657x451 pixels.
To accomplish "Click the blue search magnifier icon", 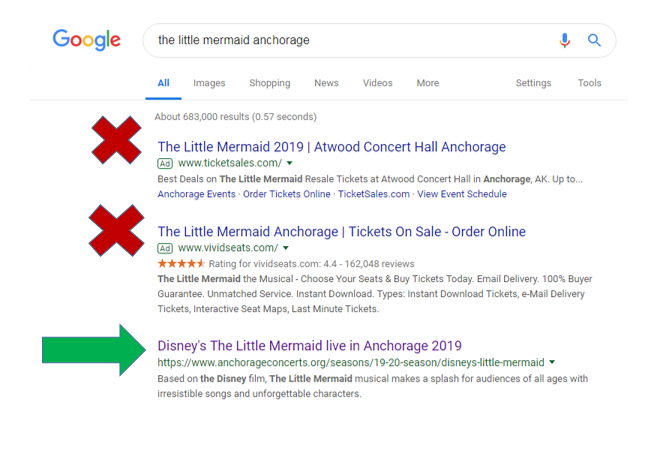I will click(x=594, y=40).
